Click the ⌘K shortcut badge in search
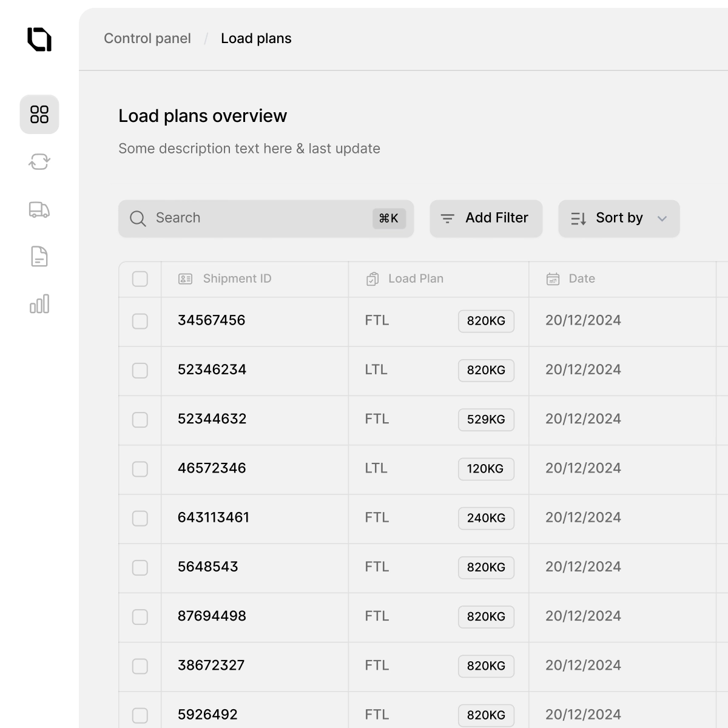The height and width of the screenshot is (728, 728). pos(389,218)
